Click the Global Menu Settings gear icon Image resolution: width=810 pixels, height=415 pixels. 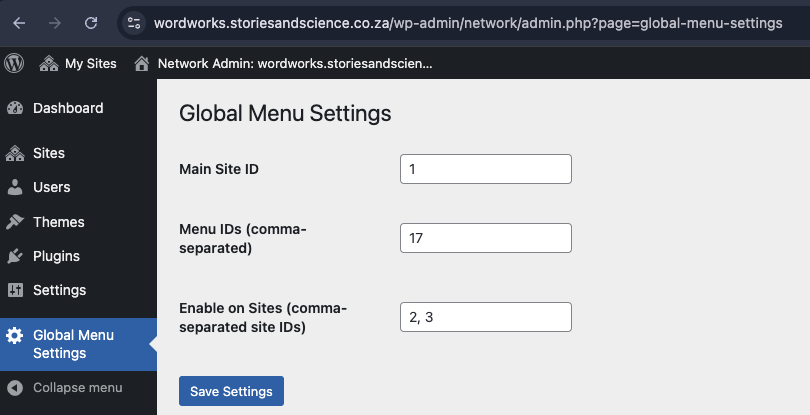15,336
